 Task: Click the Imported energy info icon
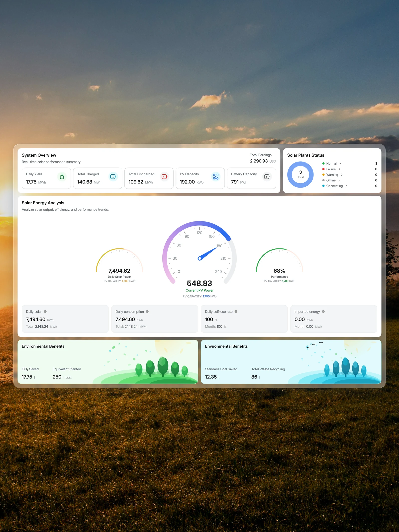point(323,312)
